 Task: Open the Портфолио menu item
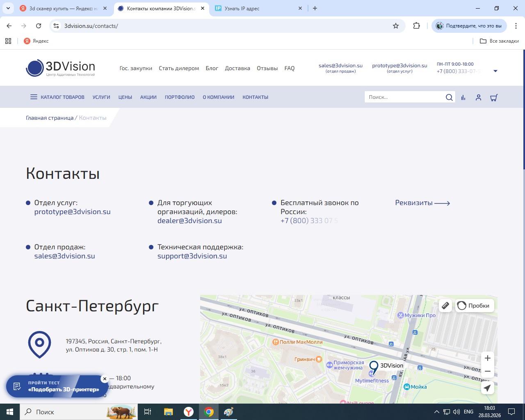180,97
